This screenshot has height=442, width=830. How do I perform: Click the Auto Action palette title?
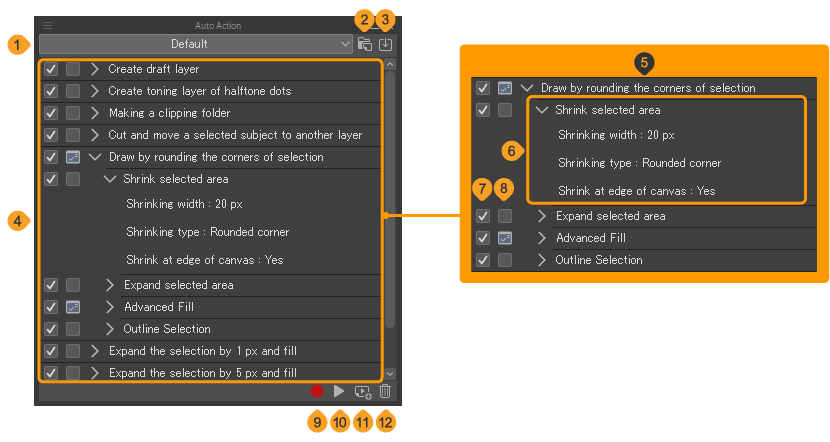(218, 25)
